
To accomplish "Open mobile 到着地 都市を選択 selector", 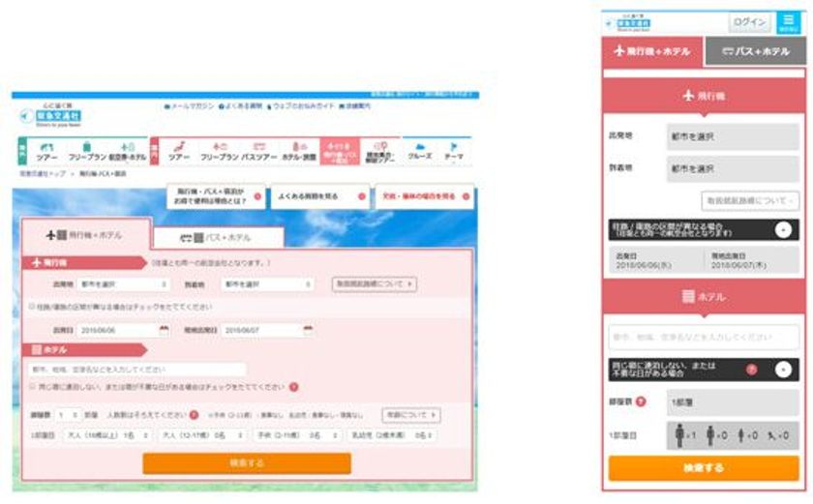I will point(733,169).
